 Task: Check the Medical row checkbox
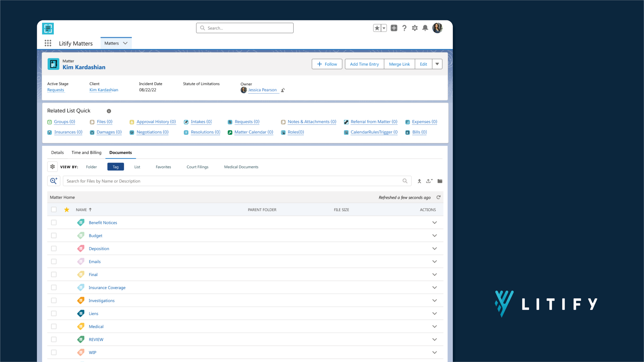[54, 326]
